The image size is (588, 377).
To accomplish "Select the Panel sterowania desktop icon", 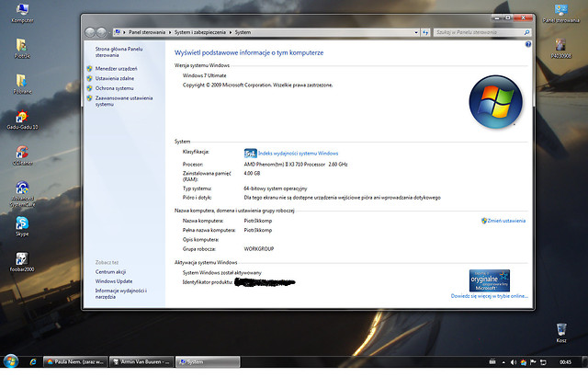I will [x=561, y=13].
